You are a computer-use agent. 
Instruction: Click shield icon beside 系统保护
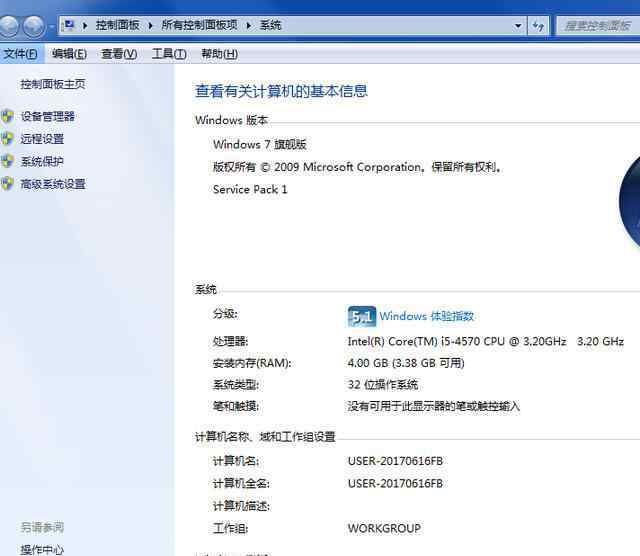(7, 161)
